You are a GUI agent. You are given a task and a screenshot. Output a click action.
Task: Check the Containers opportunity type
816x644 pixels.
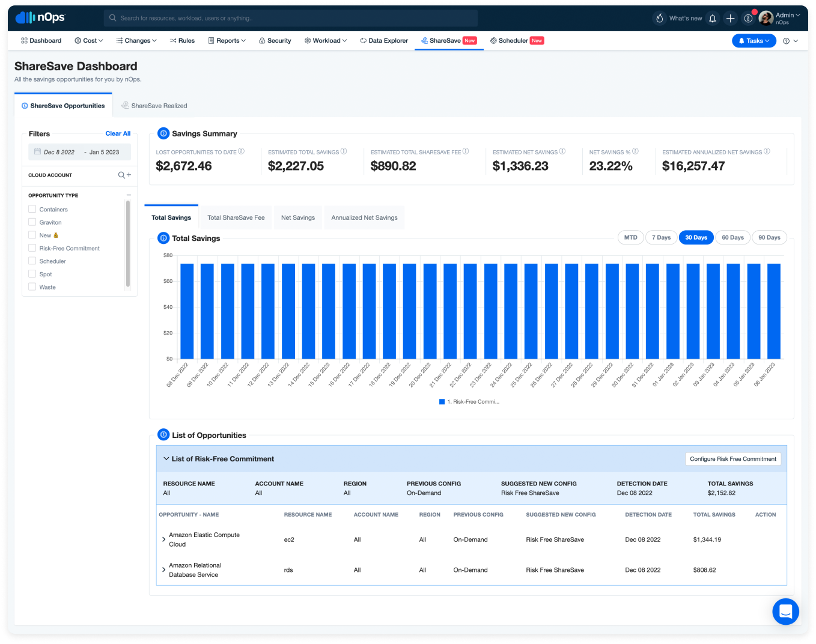coord(32,209)
